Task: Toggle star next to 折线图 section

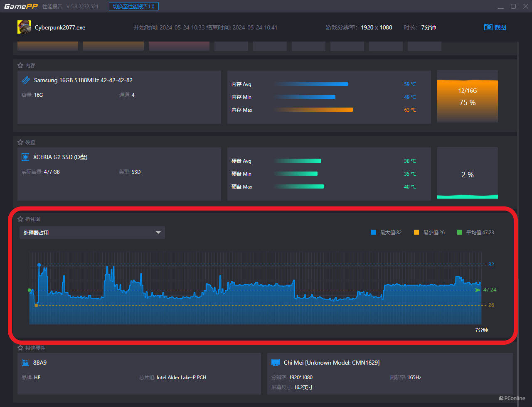Action: pyautogui.click(x=20, y=219)
